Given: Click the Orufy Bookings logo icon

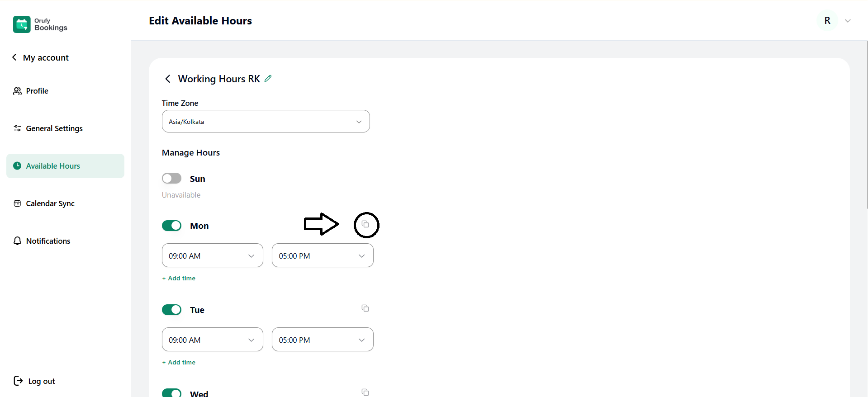Looking at the screenshot, I should pos(22,24).
